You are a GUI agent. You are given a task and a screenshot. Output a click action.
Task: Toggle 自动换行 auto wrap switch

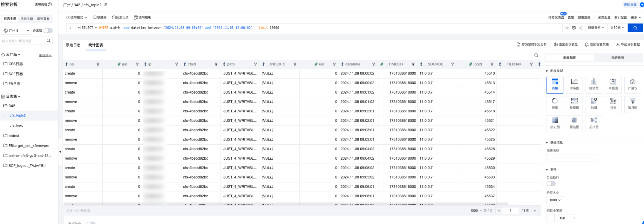(x=551, y=184)
